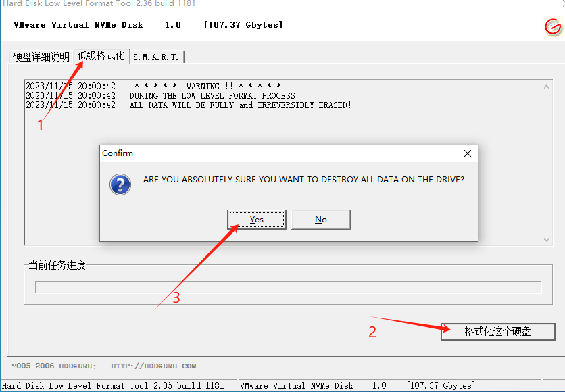The width and height of the screenshot is (565, 392).
Task: Click the status bar 107.37 Gbytes cell
Action: point(441,386)
